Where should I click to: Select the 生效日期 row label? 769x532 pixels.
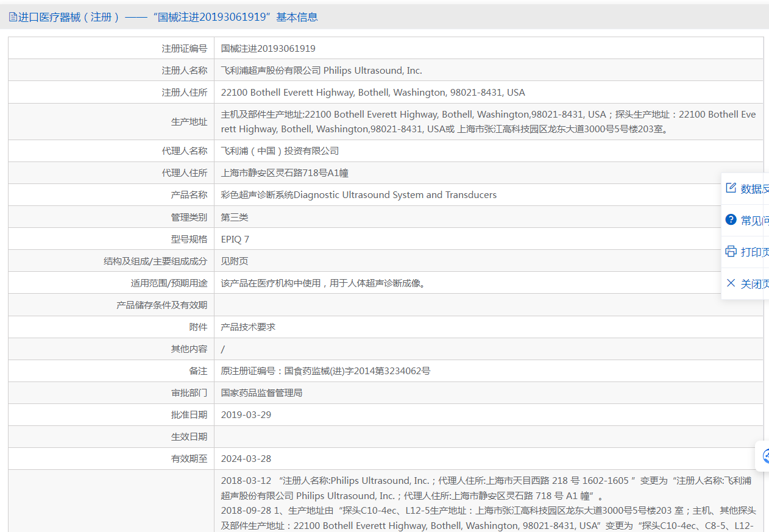click(x=189, y=436)
